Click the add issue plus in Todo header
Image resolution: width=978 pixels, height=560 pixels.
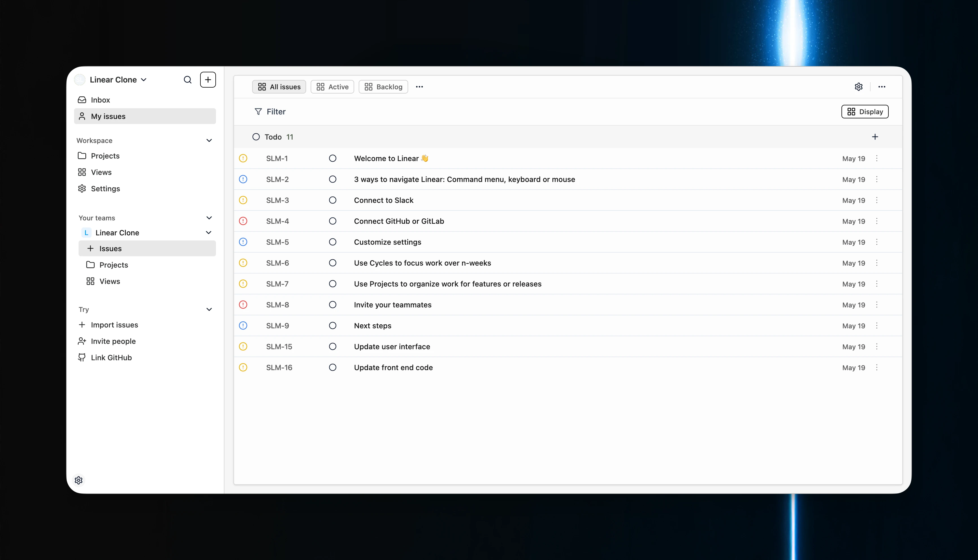pyautogui.click(x=875, y=137)
